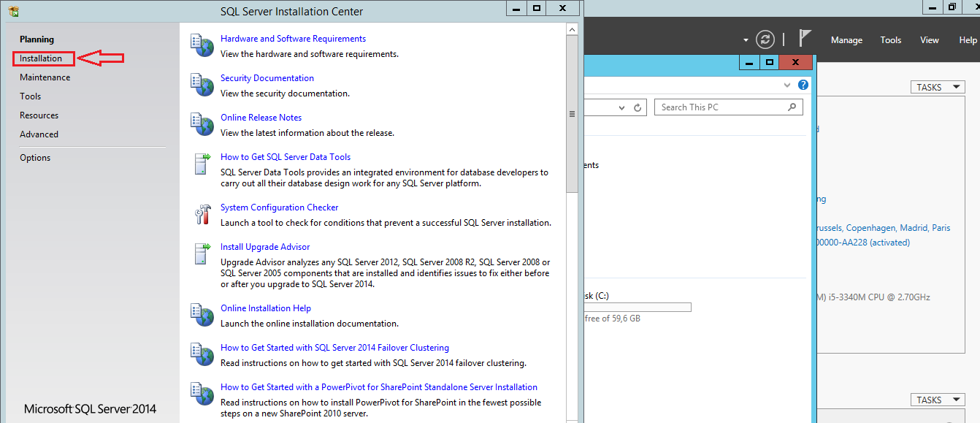Open the Online Release Notes link
Viewport: 980px width, 423px height.
click(x=261, y=118)
